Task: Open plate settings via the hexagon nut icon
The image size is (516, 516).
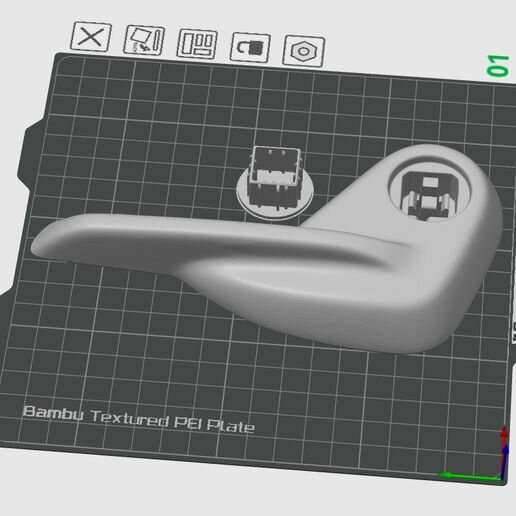Action: [x=303, y=51]
